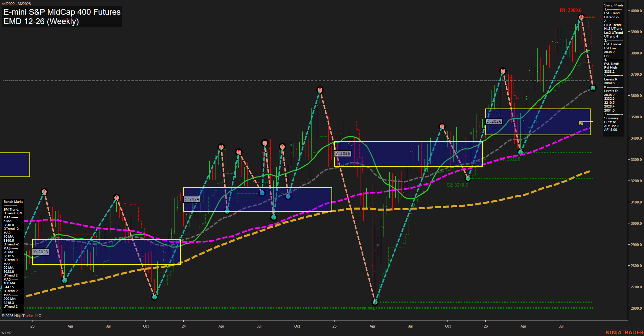Click the R1: 3969.6 resistance label

tap(570, 10)
